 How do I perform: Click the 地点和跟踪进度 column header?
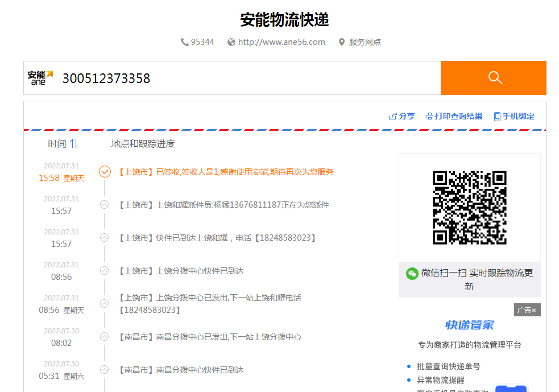(x=143, y=144)
